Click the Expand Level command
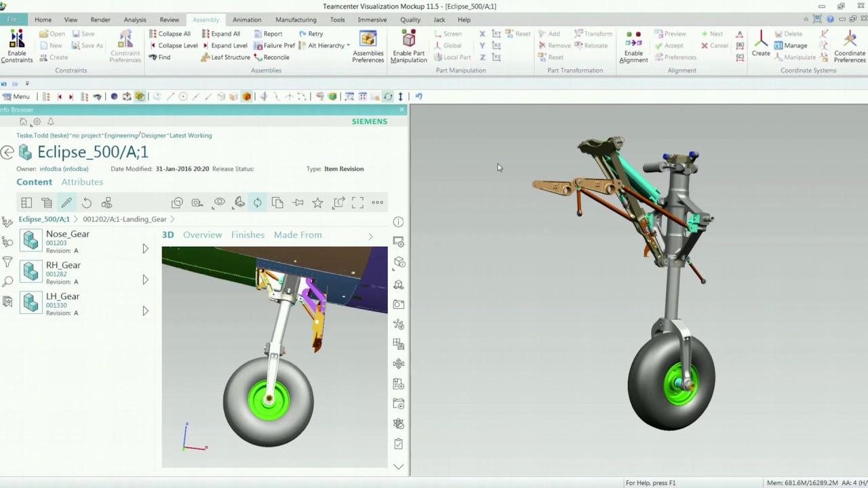The height and width of the screenshot is (488, 868). [224, 45]
